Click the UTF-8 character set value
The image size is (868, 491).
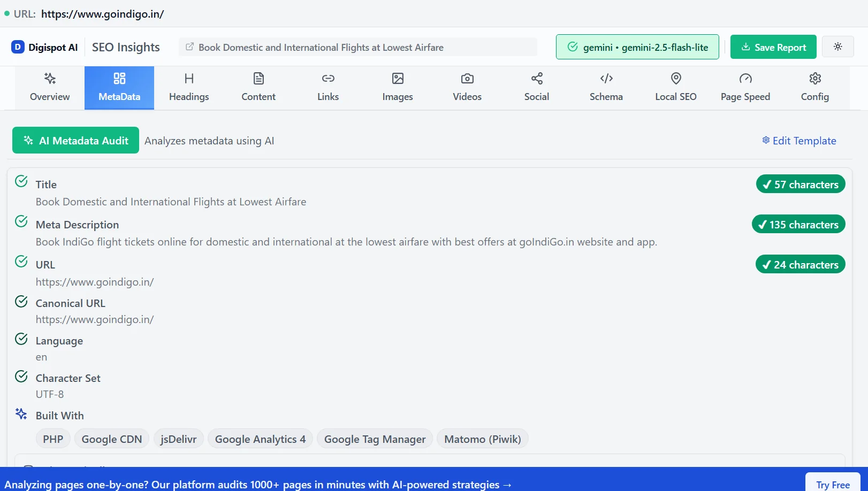[50, 394]
